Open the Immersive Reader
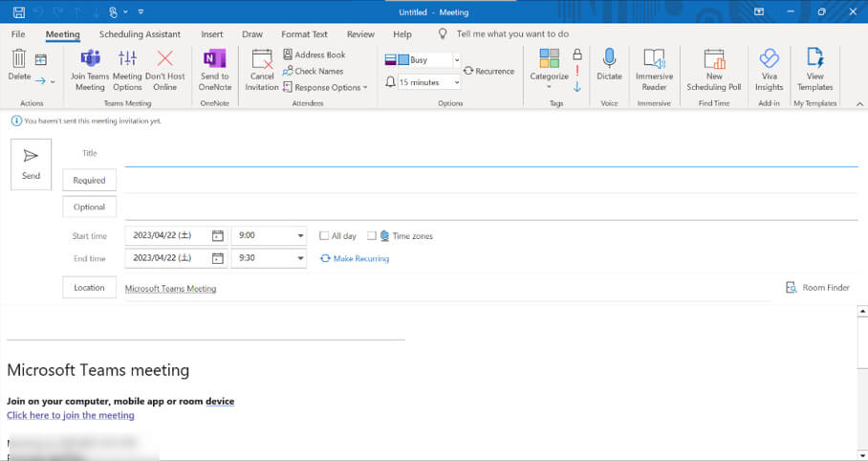 pos(654,59)
